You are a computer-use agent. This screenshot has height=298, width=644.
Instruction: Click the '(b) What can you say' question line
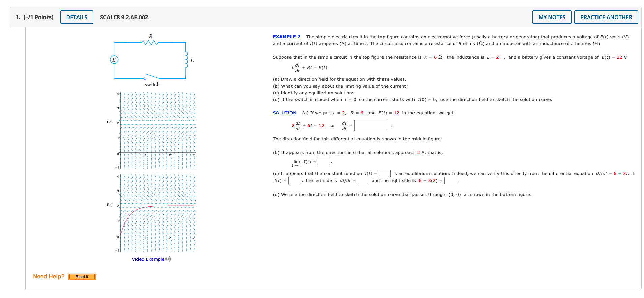[x=340, y=86]
